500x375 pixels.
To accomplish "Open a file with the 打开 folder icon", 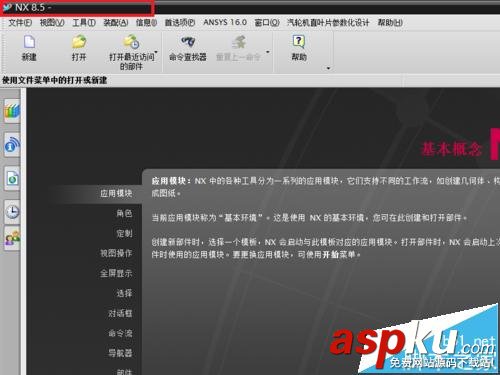I will point(79,42).
